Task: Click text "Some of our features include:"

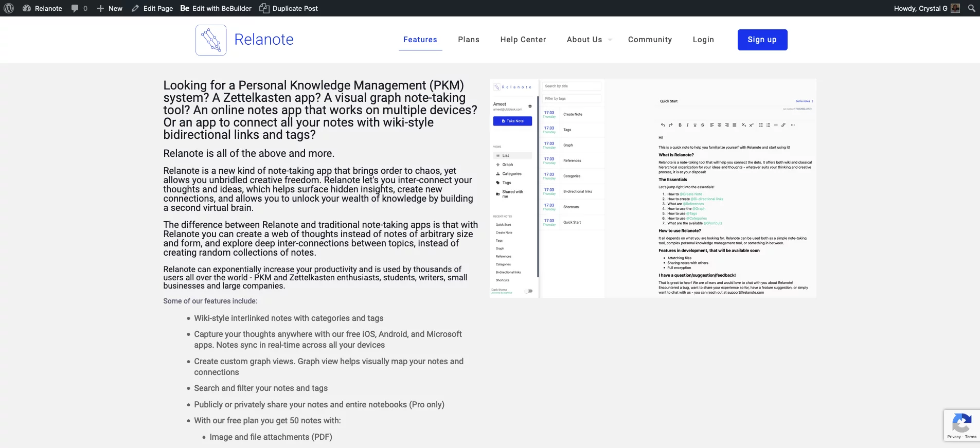Action: (x=210, y=301)
